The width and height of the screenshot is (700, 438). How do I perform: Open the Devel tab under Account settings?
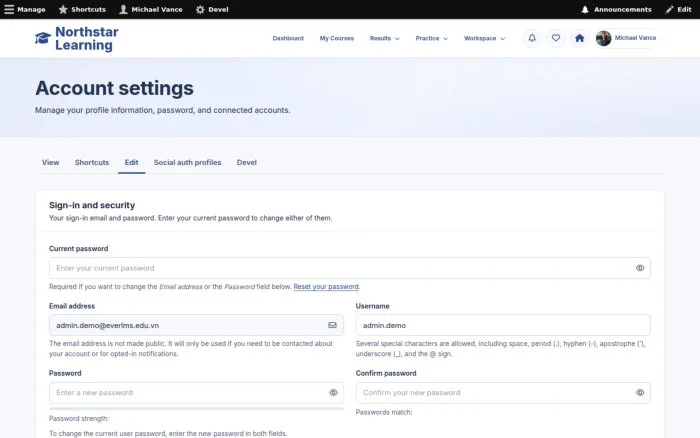(246, 163)
